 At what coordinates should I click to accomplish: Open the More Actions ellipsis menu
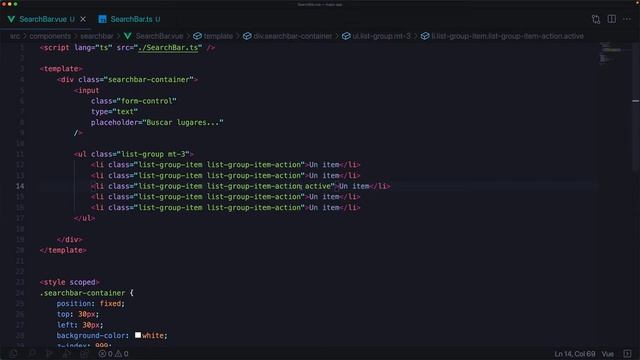click(x=627, y=19)
